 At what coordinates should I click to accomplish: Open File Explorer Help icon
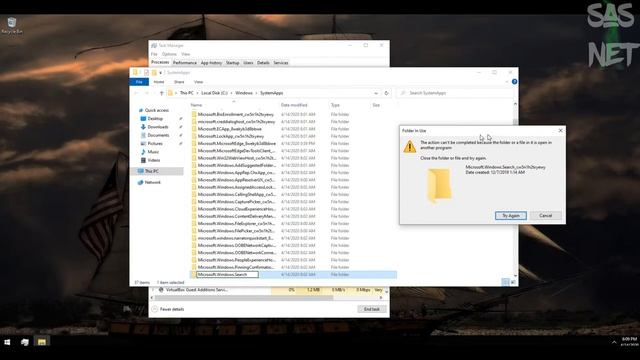tap(514, 82)
